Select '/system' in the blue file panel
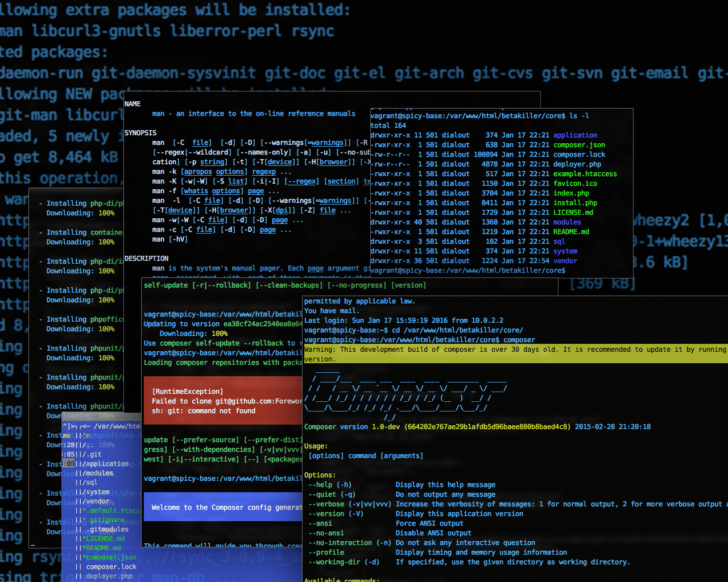 pos(96,492)
